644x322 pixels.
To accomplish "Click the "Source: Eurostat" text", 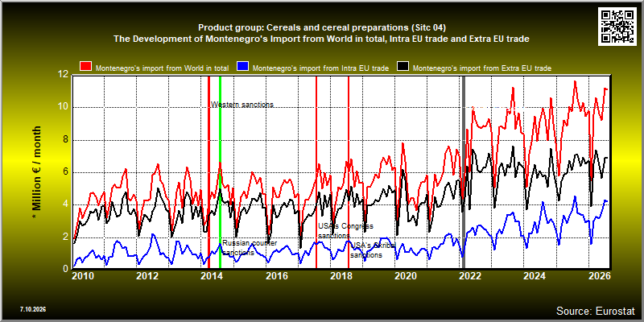I will (595, 310).
